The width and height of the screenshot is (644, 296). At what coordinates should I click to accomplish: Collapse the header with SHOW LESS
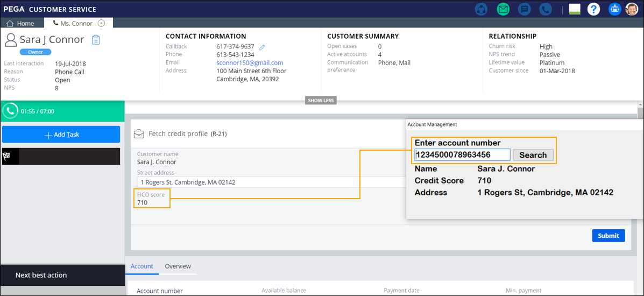[x=321, y=101]
